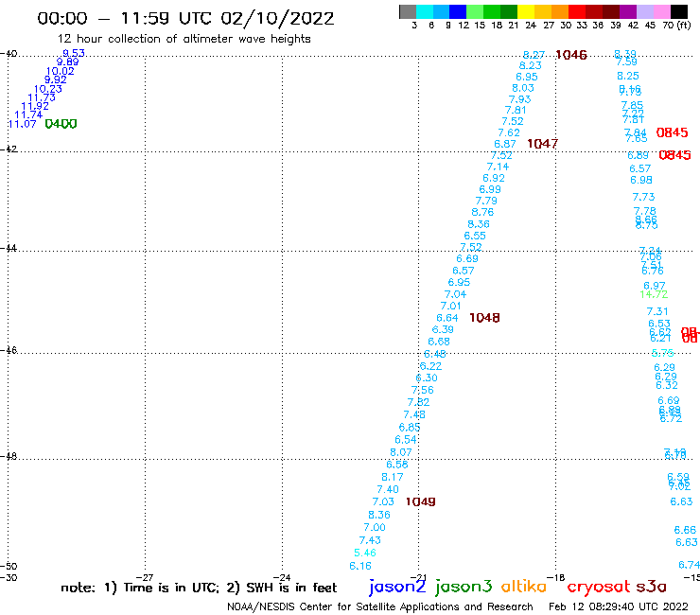
Task: Click the 7.93 wave height value
Action: point(519,99)
